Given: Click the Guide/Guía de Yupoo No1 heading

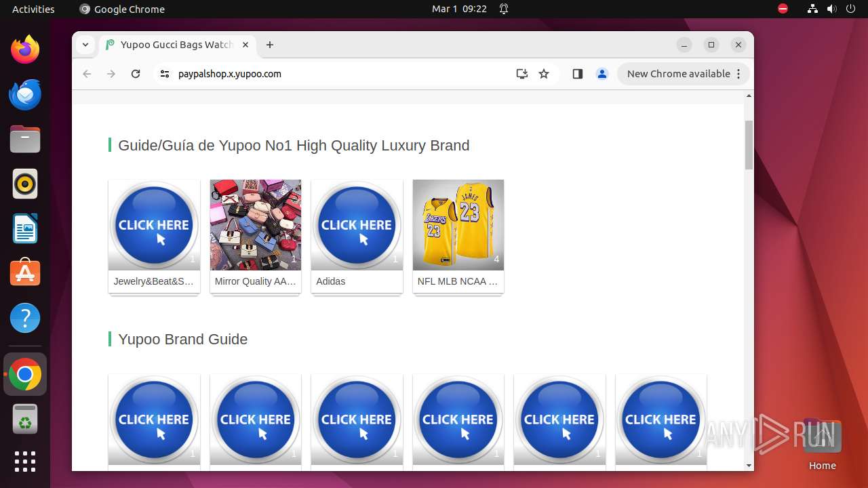Looking at the screenshot, I should tap(294, 146).
